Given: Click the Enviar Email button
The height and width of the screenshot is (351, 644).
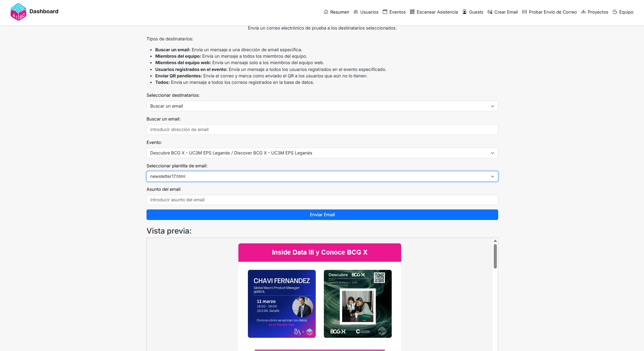Looking at the screenshot, I should [x=322, y=215].
